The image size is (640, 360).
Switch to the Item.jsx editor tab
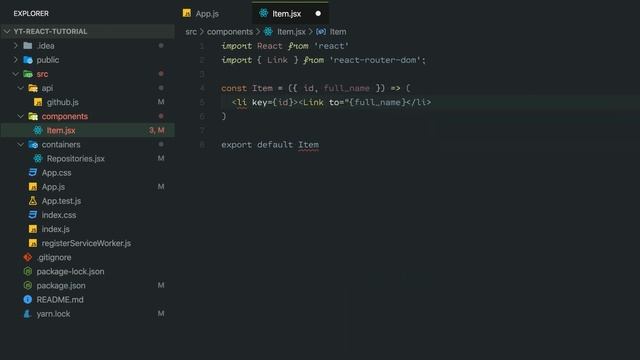coord(287,13)
